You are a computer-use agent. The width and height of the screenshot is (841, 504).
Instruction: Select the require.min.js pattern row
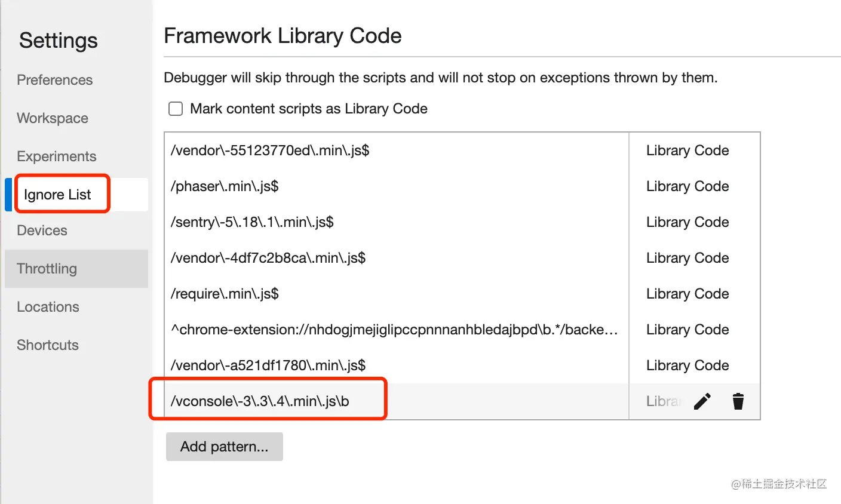click(225, 294)
